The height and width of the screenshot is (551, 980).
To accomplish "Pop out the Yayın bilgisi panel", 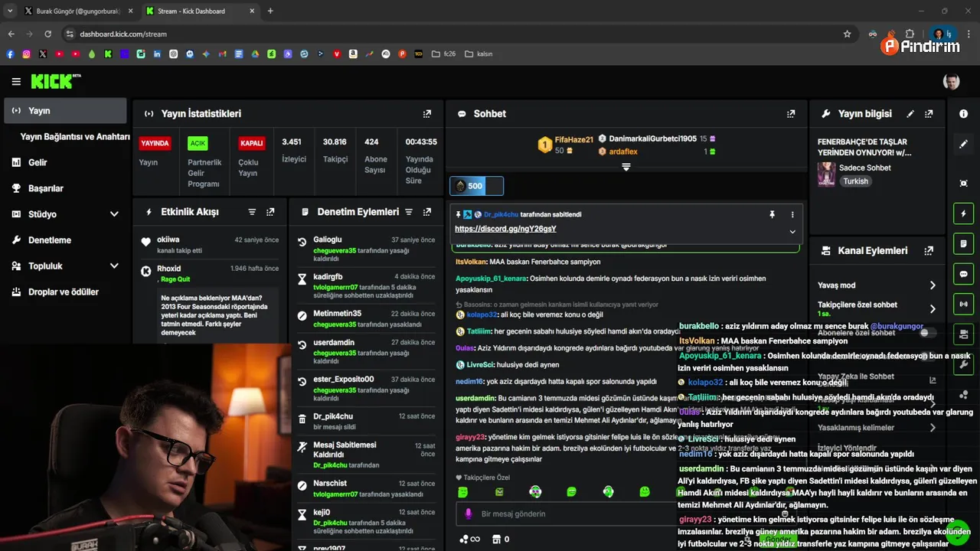I will point(929,113).
